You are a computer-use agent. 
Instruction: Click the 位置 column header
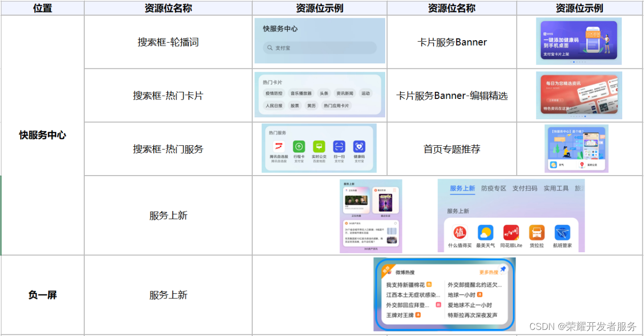[43, 8]
